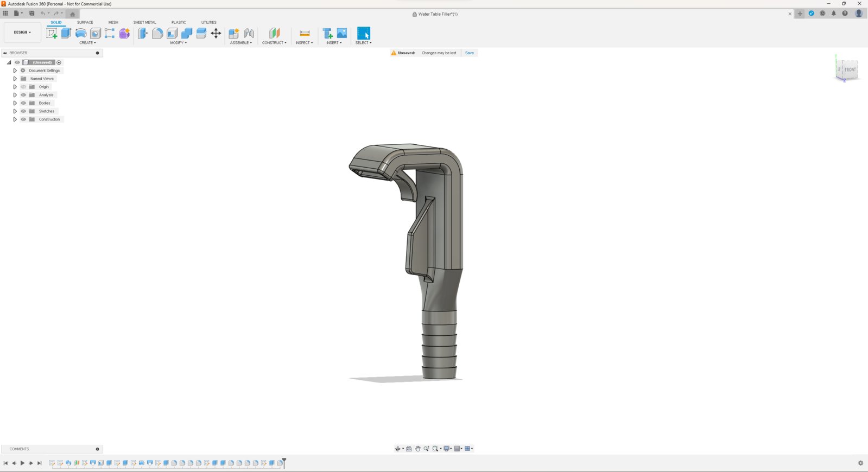Switch to the MESH tab
This screenshot has width=868, height=472.
[113, 22]
